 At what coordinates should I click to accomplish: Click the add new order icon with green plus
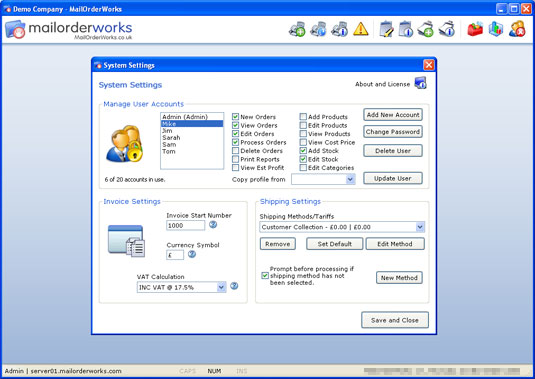[x=297, y=29]
